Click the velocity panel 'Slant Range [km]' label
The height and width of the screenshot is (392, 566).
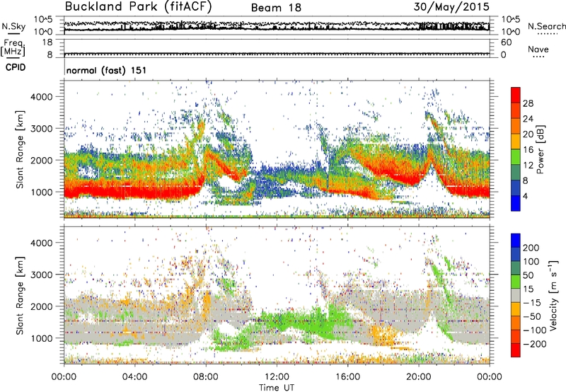pyautogui.click(x=20, y=296)
